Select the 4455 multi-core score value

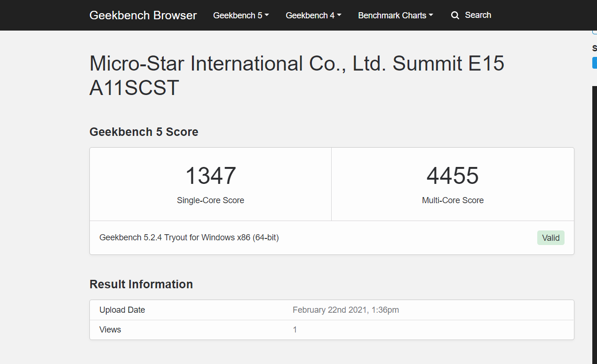453,175
